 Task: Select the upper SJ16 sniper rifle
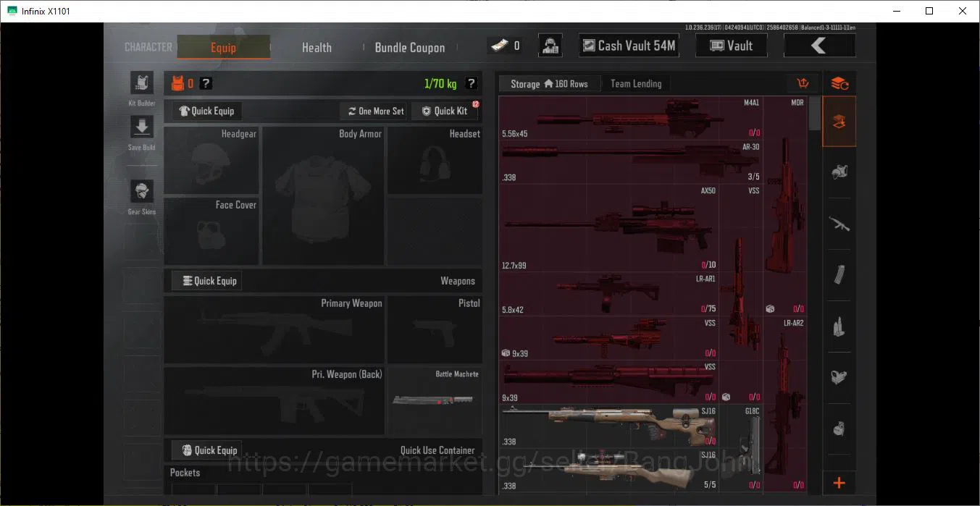608,426
